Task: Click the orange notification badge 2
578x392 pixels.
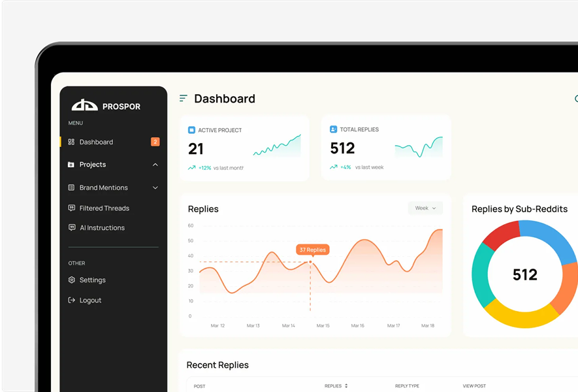Action: point(155,142)
